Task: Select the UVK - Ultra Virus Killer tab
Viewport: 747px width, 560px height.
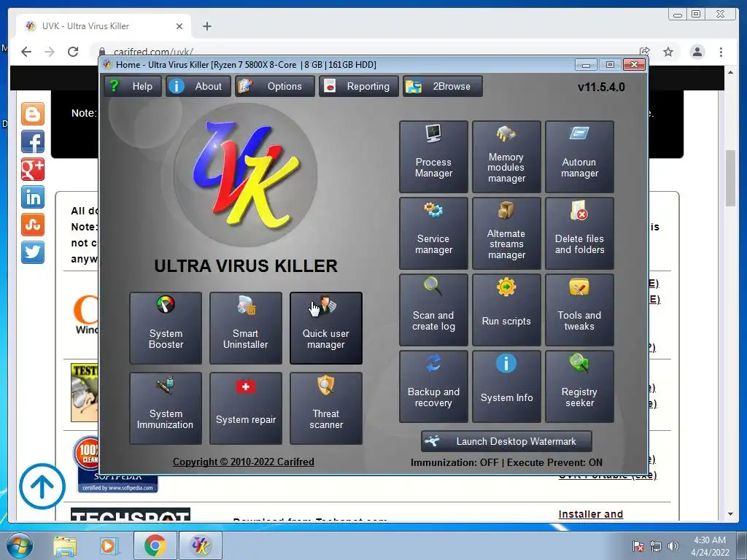Action: coord(104,26)
